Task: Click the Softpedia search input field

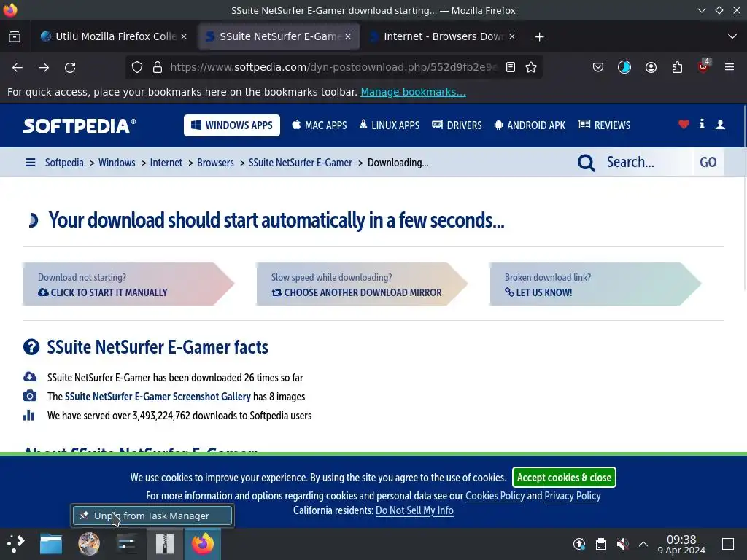Action: point(647,163)
